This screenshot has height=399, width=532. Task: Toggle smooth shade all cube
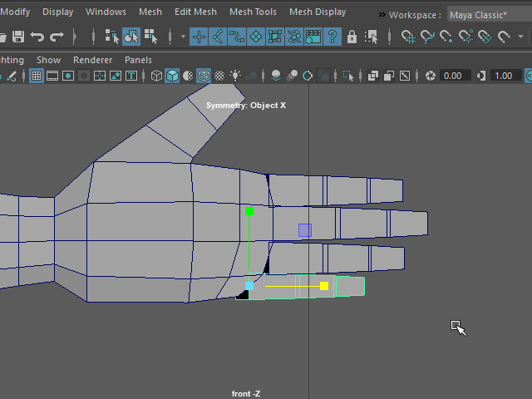pos(171,76)
